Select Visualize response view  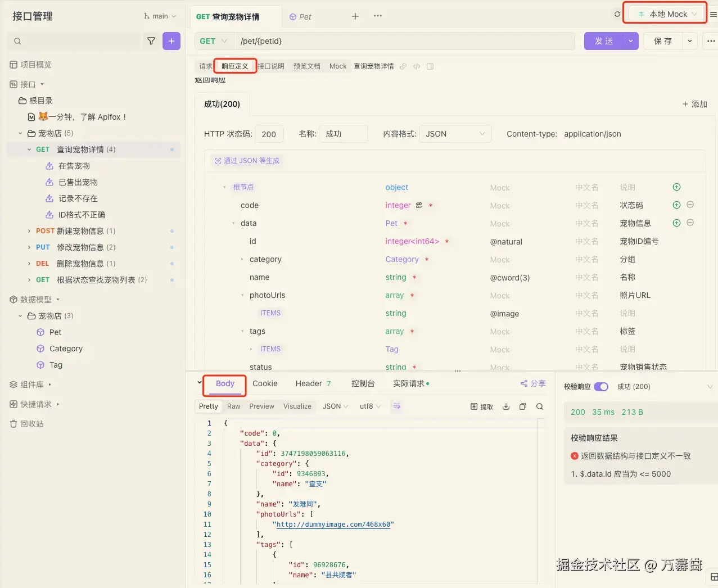[x=297, y=406]
